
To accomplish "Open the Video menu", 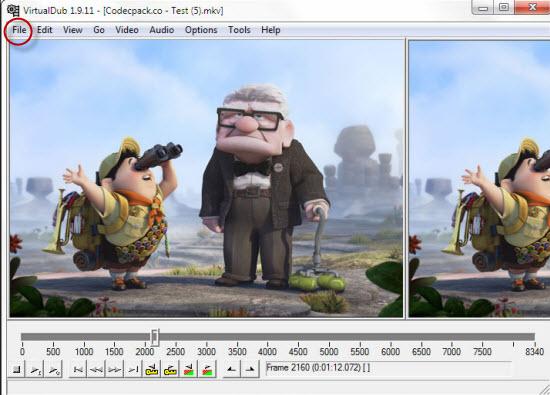I will point(127,30).
